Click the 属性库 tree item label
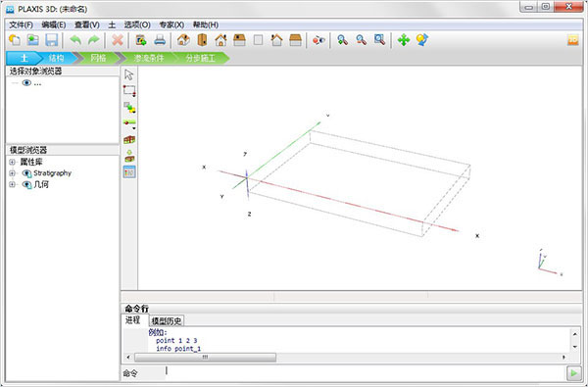Viewport: 588px width, 387px height. pyautogui.click(x=31, y=162)
